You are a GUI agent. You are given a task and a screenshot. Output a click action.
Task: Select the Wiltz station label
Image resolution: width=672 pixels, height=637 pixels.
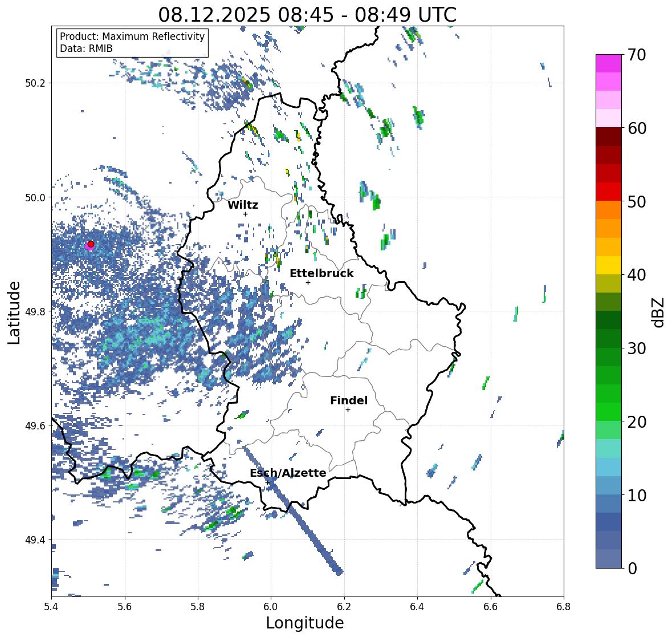[x=243, y=205]
